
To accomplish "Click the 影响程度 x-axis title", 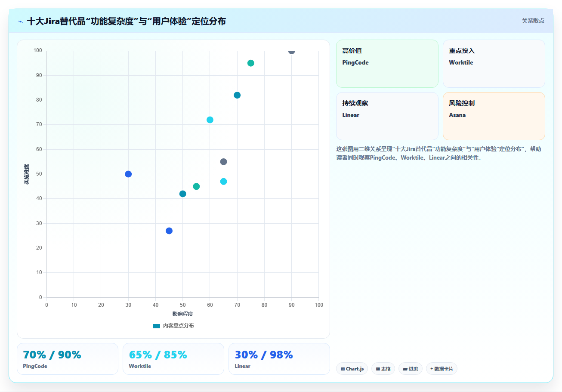I will click(x=182, y=314).
